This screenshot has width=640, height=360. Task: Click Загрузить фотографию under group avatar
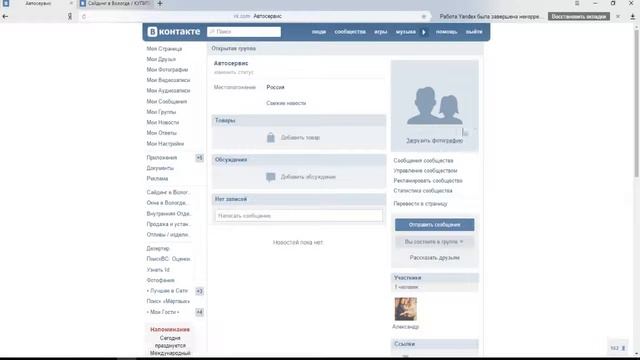434,140
